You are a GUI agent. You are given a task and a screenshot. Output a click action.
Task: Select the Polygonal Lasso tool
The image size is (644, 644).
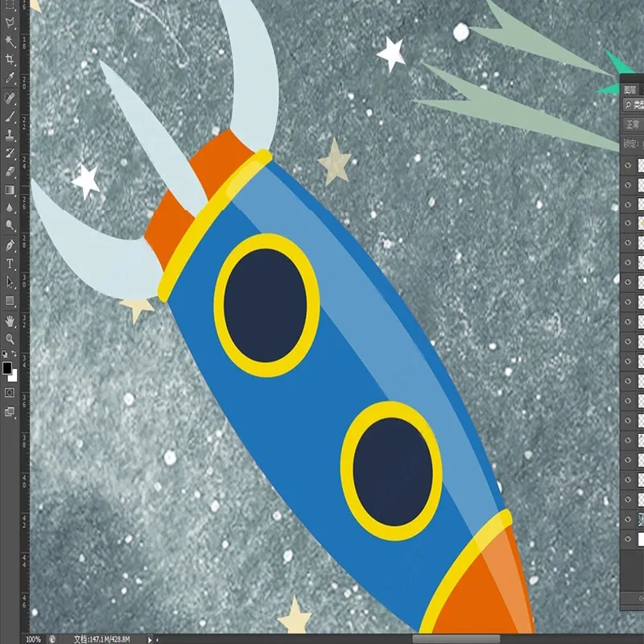click(x=10, y=22)
